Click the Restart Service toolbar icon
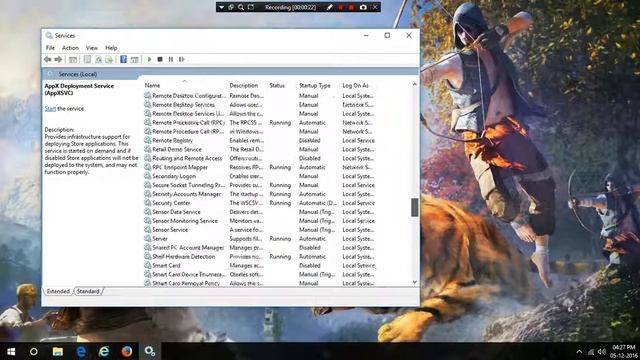Viewport: 640px width, 360px height. tap(182, 60)
